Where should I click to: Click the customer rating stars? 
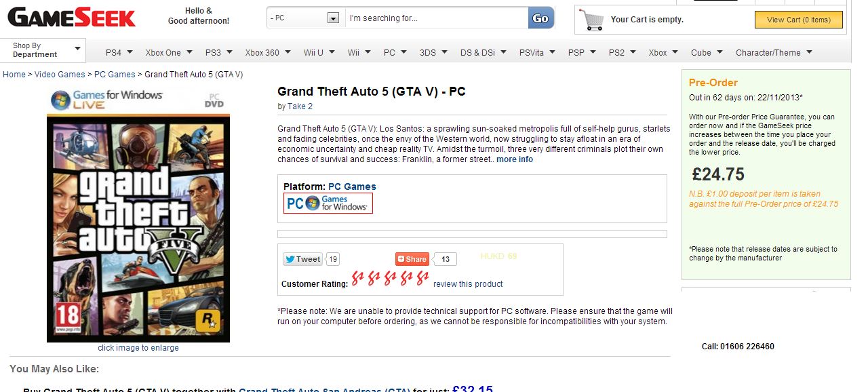390,278
